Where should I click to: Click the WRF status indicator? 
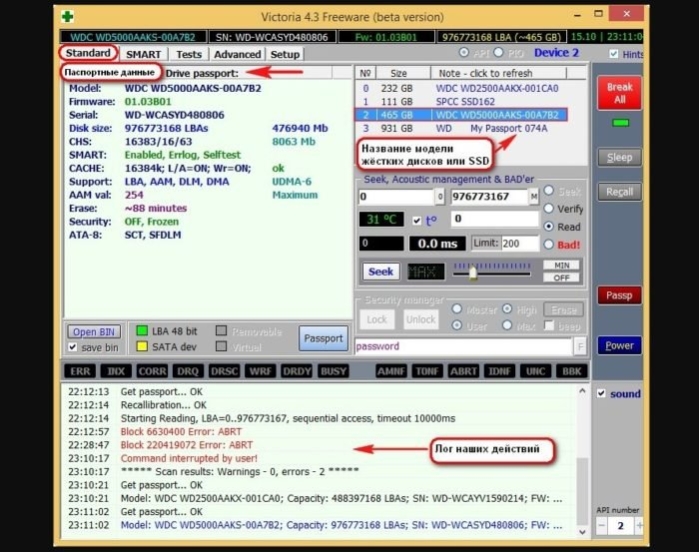[x=260, y=371]
